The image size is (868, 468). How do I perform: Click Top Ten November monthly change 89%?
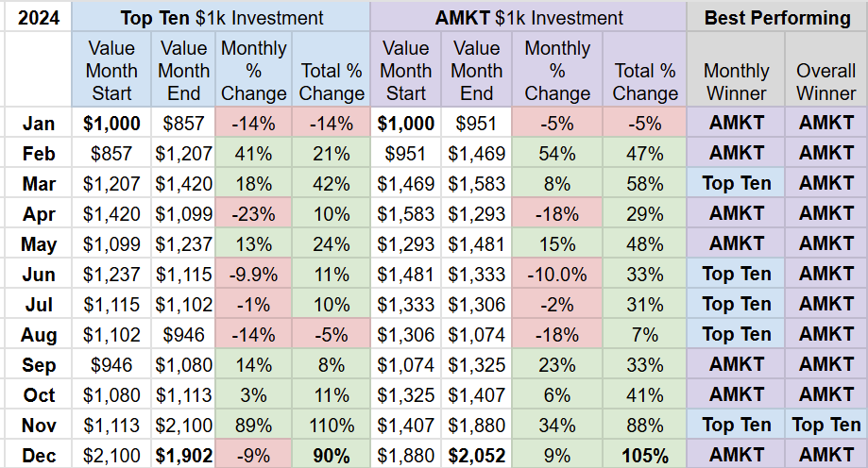(252, 426)
